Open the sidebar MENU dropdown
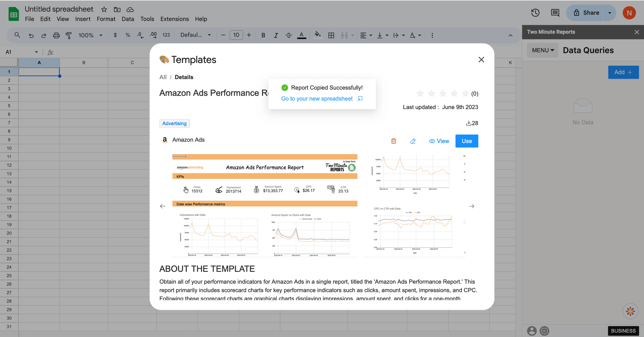Screen dimensions: 644x337 (542, 50)
